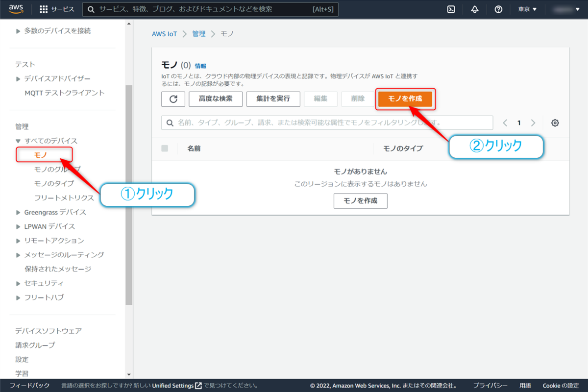The image size is (588, 392).
Task: Select モノ in sidebar
Action: (x=41, y=155)
